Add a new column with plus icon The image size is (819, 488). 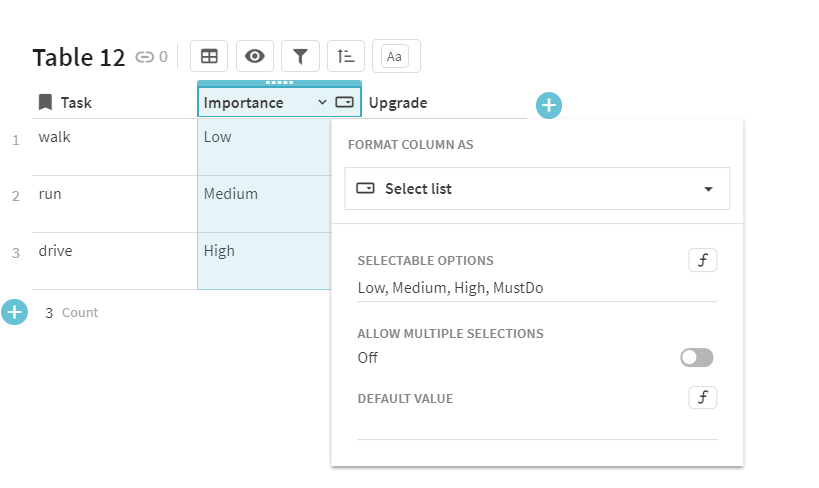[549, 105]
